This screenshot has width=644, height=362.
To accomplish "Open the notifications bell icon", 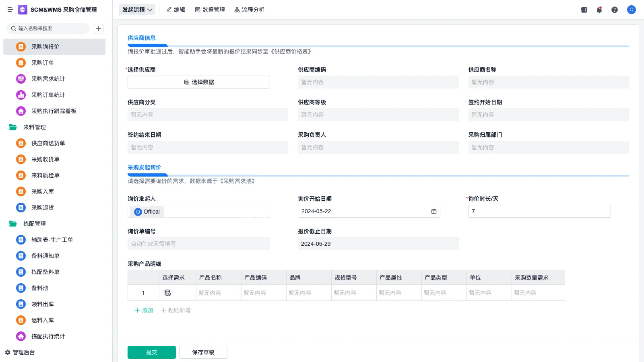I will [x=599, y=10].
